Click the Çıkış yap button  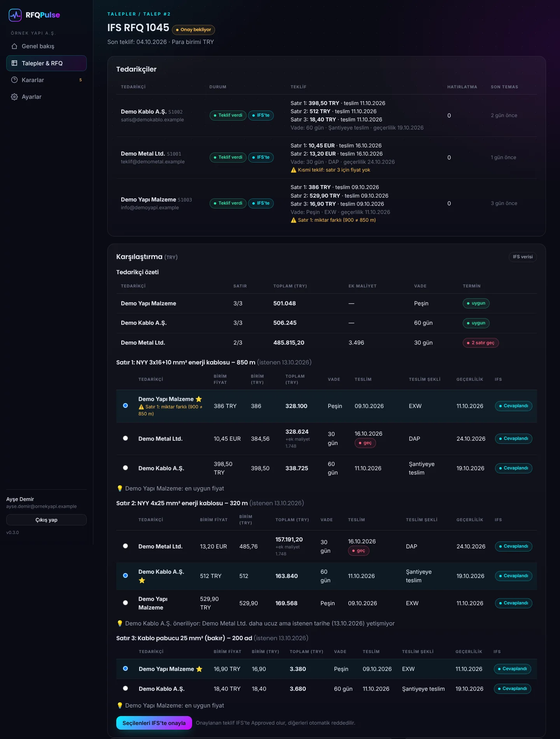pyautogui.click(x=46, y=520)
